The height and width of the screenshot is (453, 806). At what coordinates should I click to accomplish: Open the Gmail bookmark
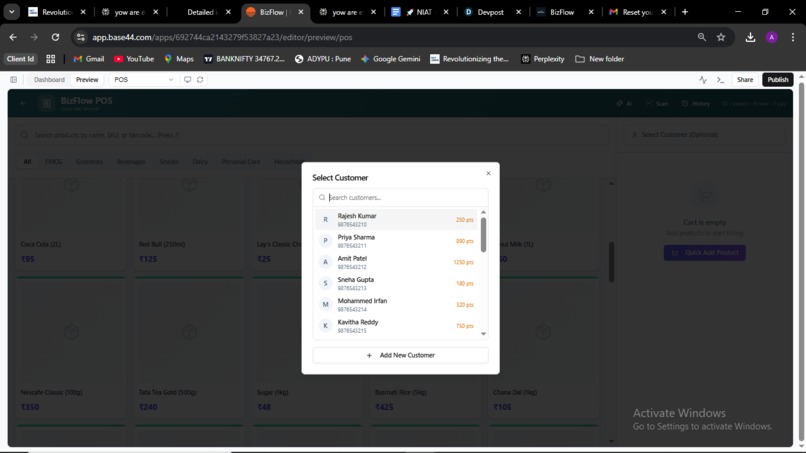[89, 59]
